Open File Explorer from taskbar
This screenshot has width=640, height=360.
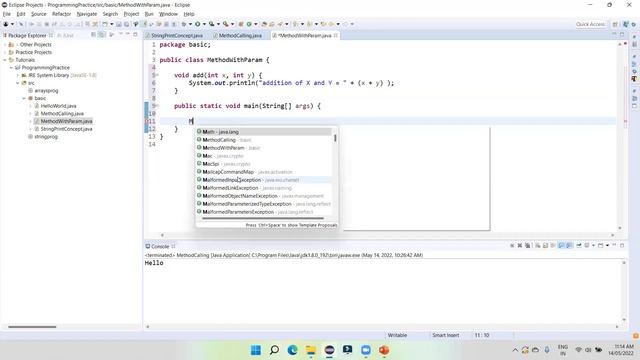click(x=311, y=350)
